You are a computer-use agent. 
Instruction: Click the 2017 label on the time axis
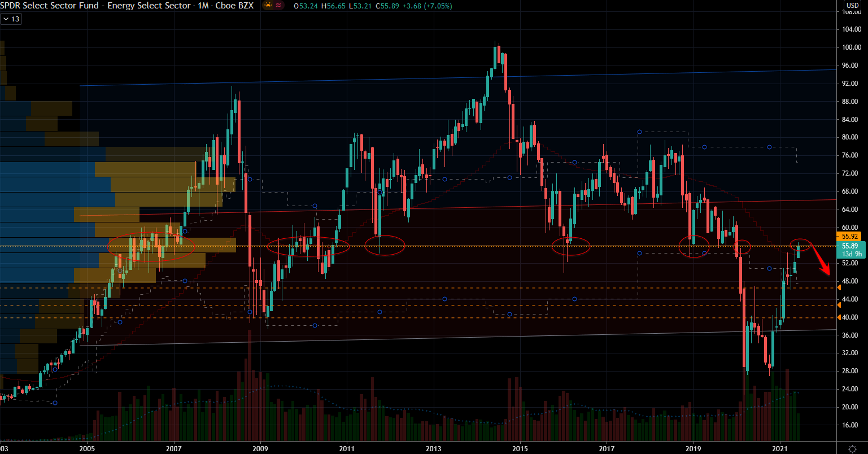click(607, 448)
